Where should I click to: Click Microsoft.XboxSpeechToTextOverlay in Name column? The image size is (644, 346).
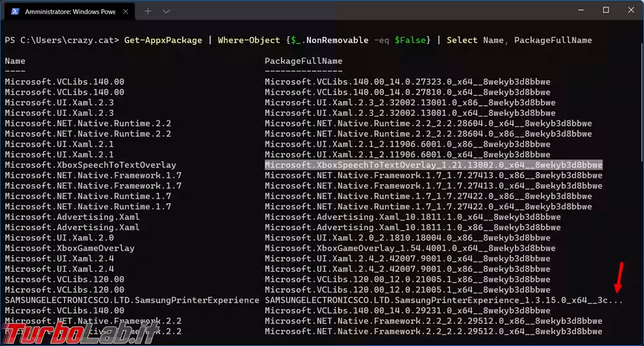[x=91, y=165]
